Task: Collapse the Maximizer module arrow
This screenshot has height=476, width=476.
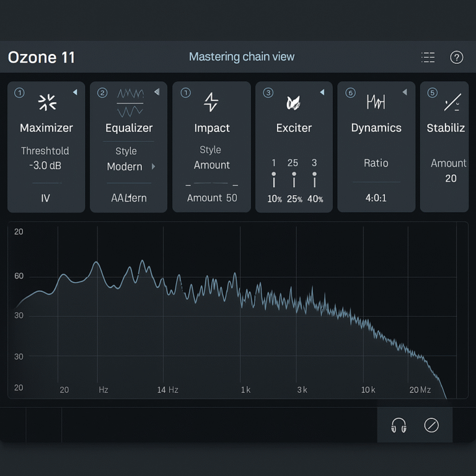Action: [75, 92]
